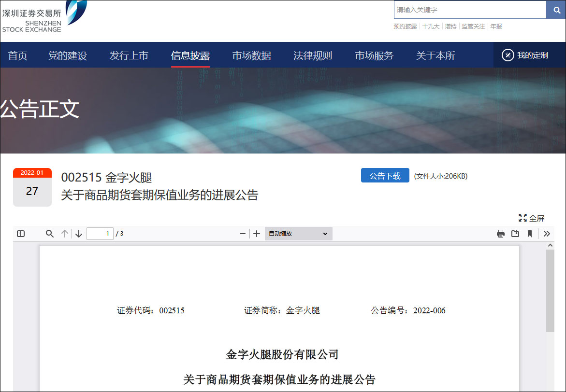Click the 关于商品期货套期保值业务的进展公告 subtitle under 002515
This screenshot has width=566, height=392.
[x=160, y=195]
